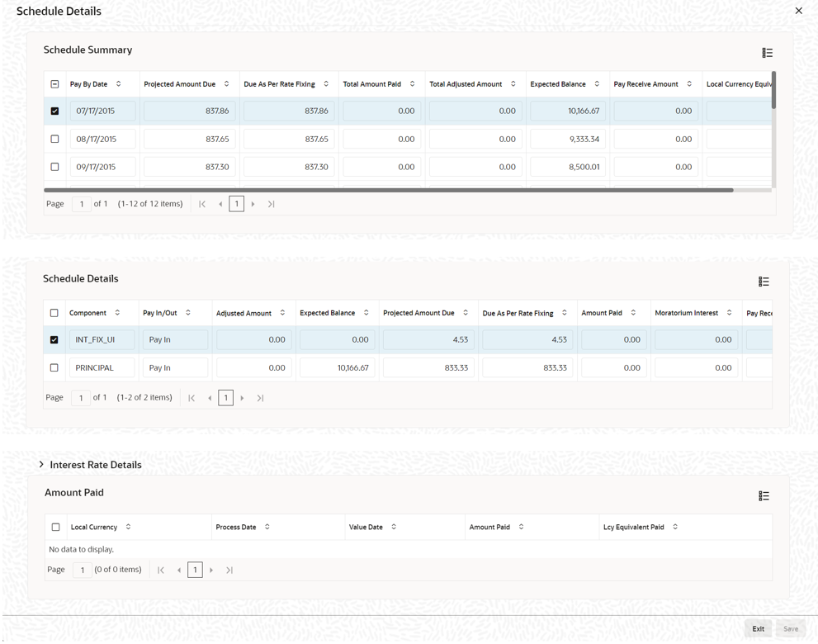Go to last page in Schedule Summary
Screen dimensions: 818x644
click(x=271, y=204)
